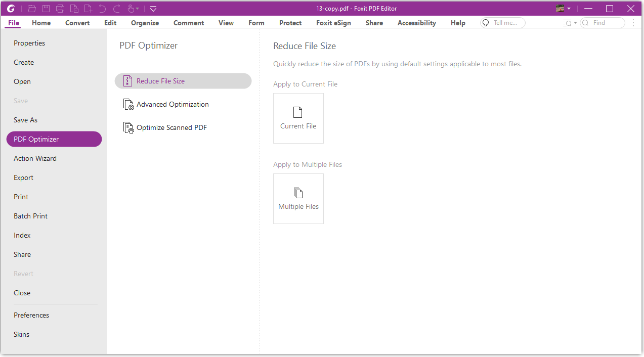Switch to the Convert ribbon tab

(77, 23)
